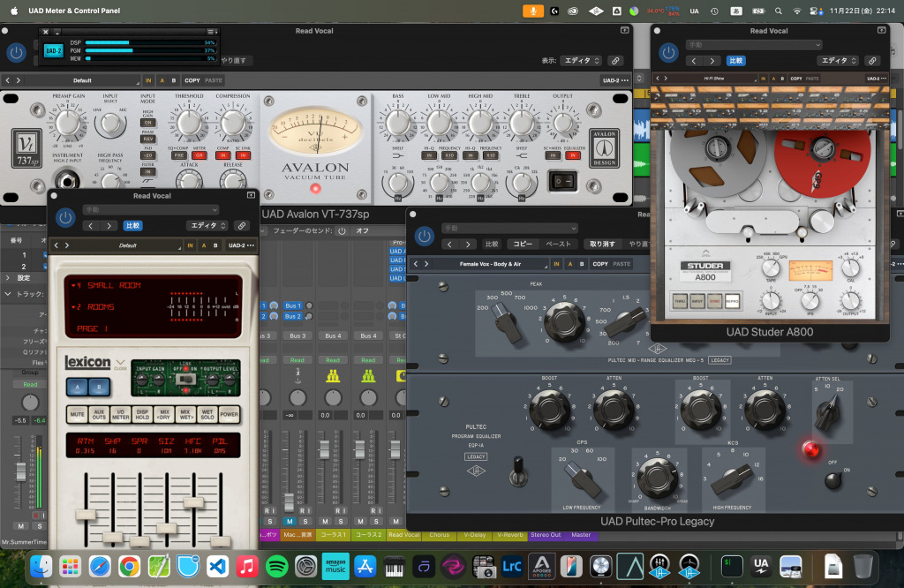Open Visual Studio Code from the dock
Screen dimensions: 904x588
coord(217,566)
